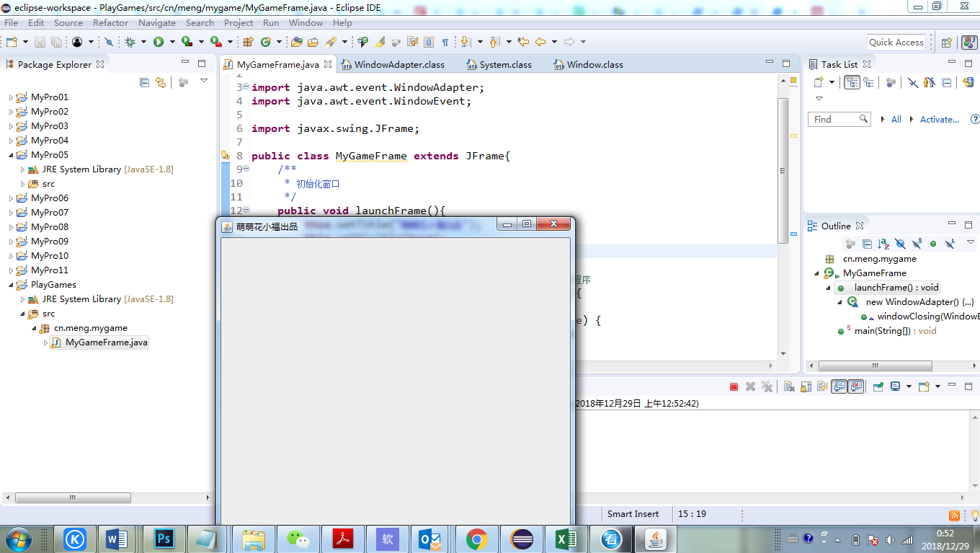Image resolution: width=980 pixels, height=553 pixels.
Task: Click Activate... link in Task List
Action: point(940,120)
